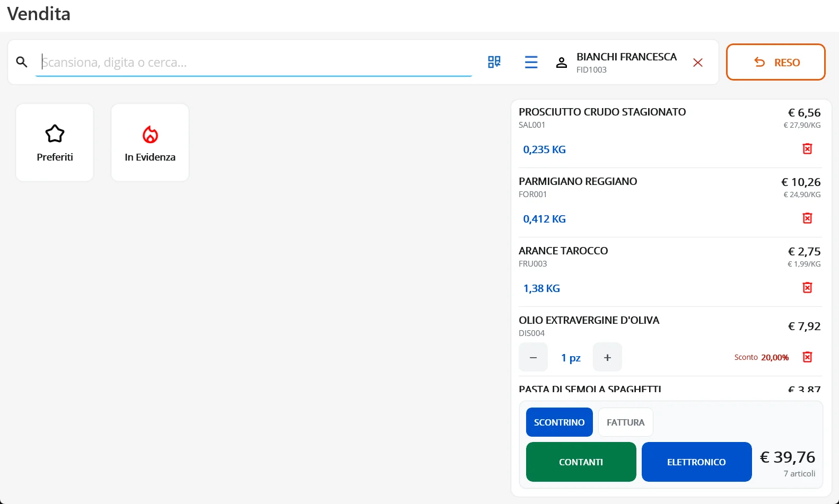The image size is (839, 504).
Task: Decrease olive oil quantity with minus
Action: (533, 357)
